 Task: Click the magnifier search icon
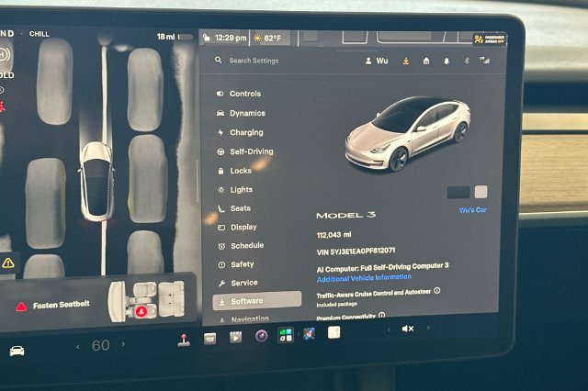tap(219, 60)
